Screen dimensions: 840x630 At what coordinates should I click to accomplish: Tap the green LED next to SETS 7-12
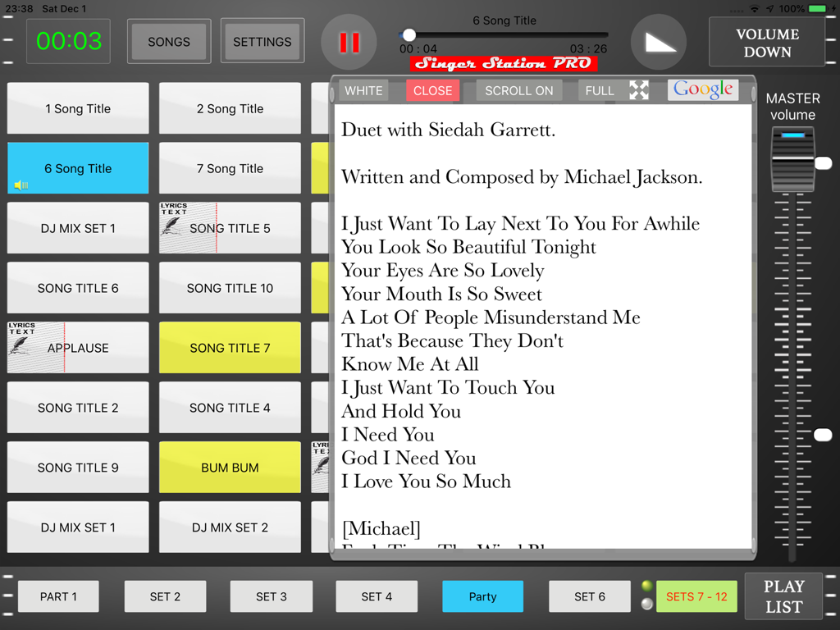click(647, 586)
